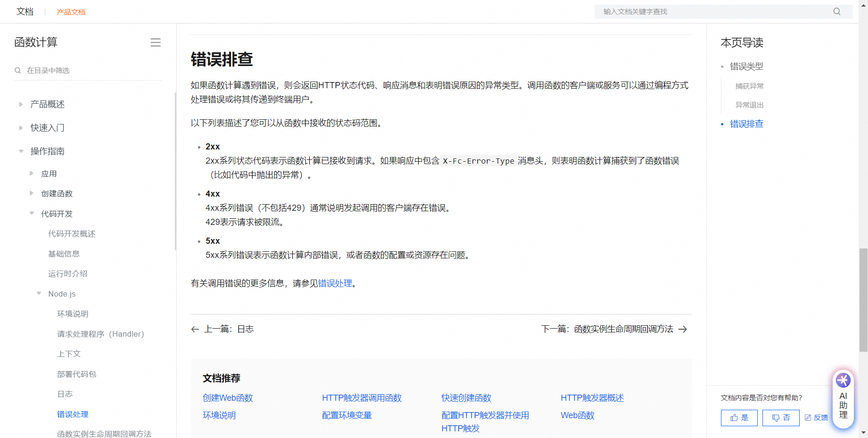Open the 反馈 feedback link

816,418
